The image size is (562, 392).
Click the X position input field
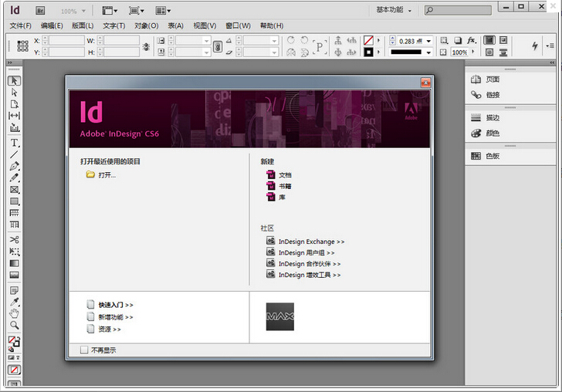point(66,40)
